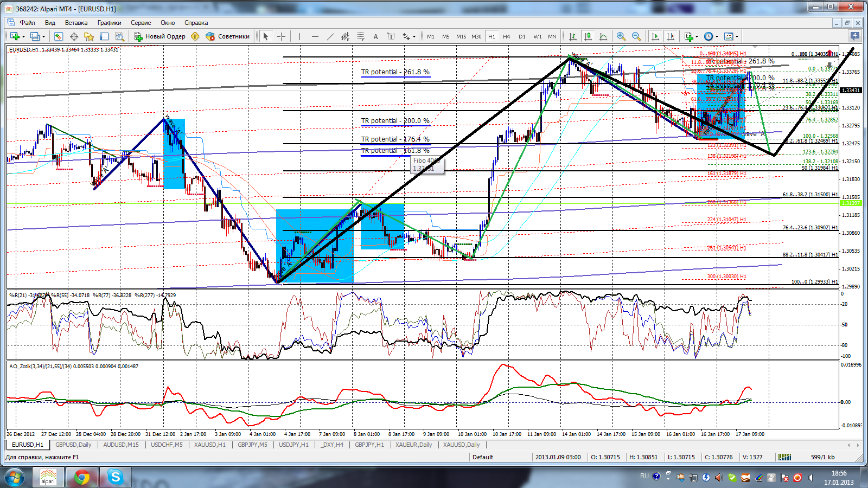Open the Market Watch window icon
Image resolution: width=868 pixels, height=488 pixels.
point(59,36)
